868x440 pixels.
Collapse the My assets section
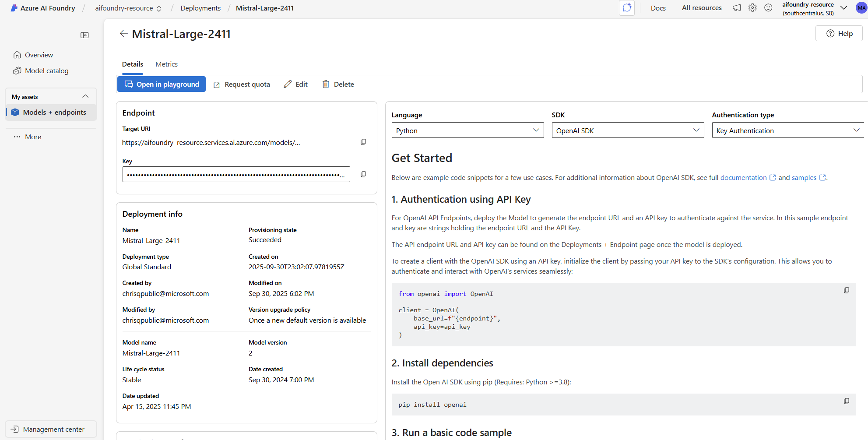pos(85,96)
